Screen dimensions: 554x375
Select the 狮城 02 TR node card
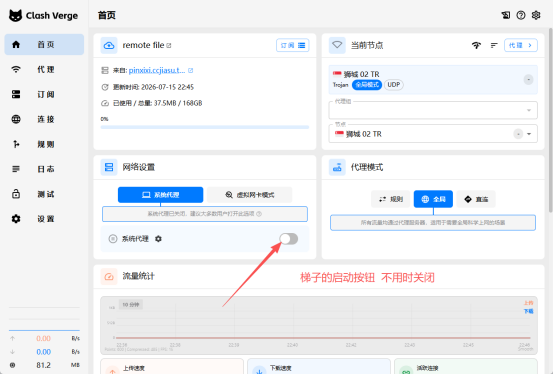coord(433,80)
